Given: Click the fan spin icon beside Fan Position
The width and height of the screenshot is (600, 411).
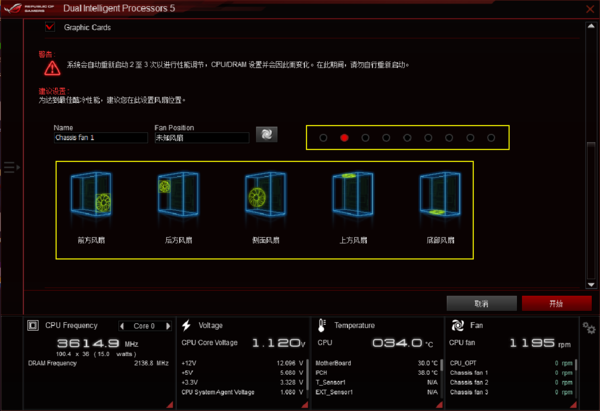Looking at the screenshot, I should pyautogui.click(x=266, y=134).
